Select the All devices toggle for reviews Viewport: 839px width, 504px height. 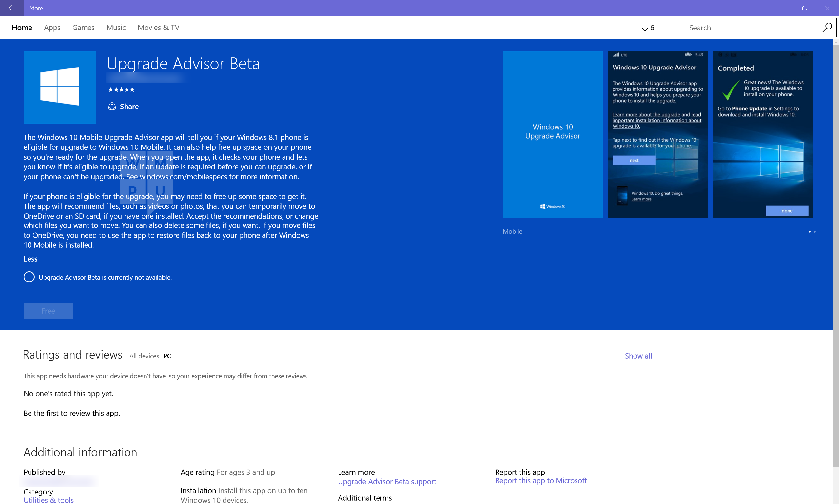[x=143, y=356]
